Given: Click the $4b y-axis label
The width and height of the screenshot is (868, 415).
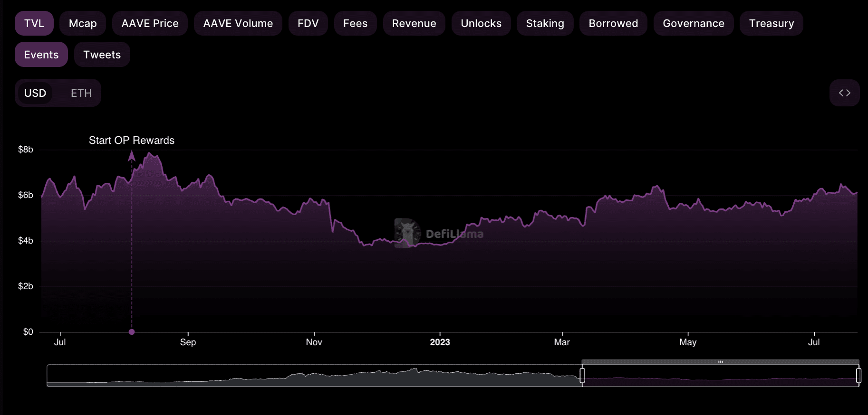Looking at the screenshot, I should [x=26, y=241].
